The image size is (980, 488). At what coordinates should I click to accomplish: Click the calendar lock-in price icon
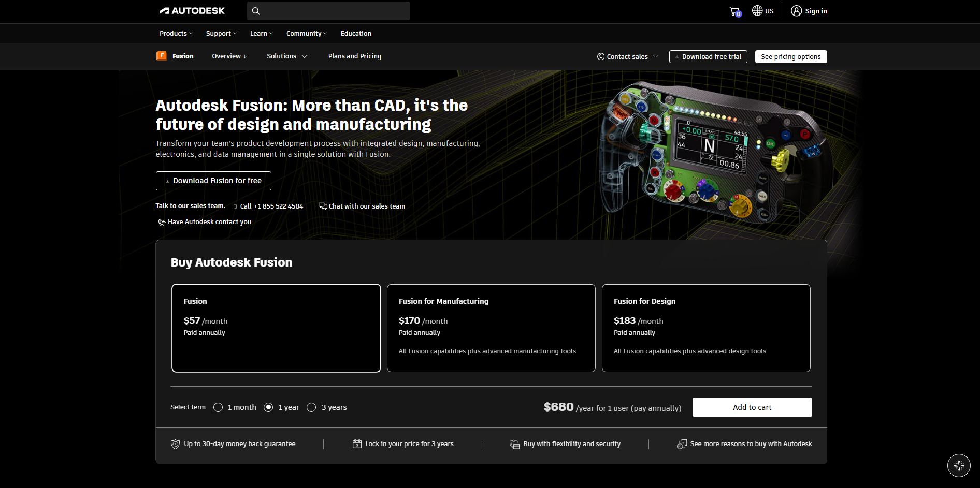(357, 444)
